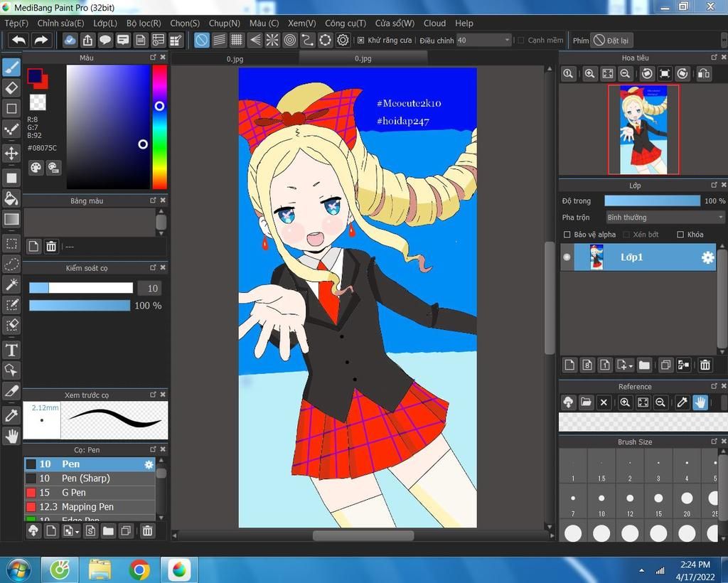
Task: Open layer folder icon in Lớp panel
Action: tap(644, 365)
